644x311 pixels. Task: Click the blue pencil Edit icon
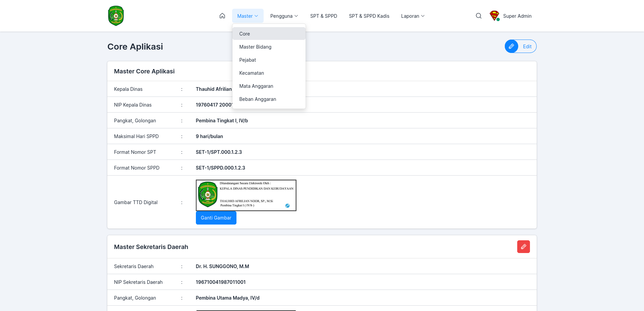tap(512, 46)
